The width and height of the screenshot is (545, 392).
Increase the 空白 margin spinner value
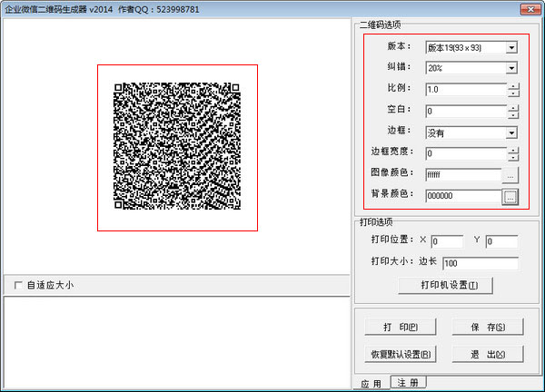point(513,108)
